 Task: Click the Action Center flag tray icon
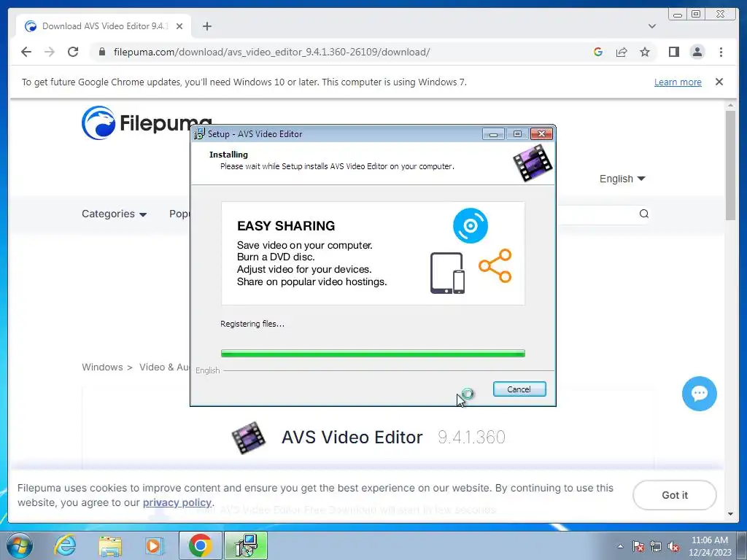638,547
